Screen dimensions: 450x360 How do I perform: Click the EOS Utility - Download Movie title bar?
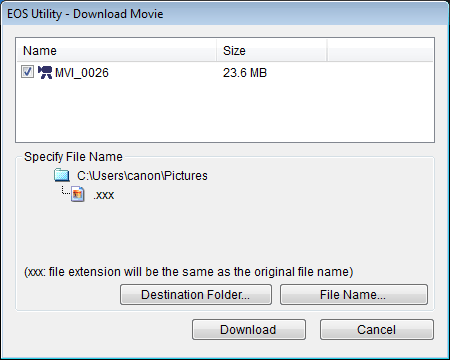pos(225,14)
